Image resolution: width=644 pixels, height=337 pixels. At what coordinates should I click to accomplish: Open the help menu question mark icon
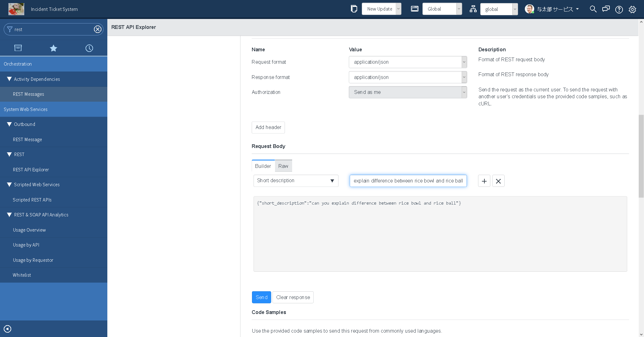coord(619,9)
